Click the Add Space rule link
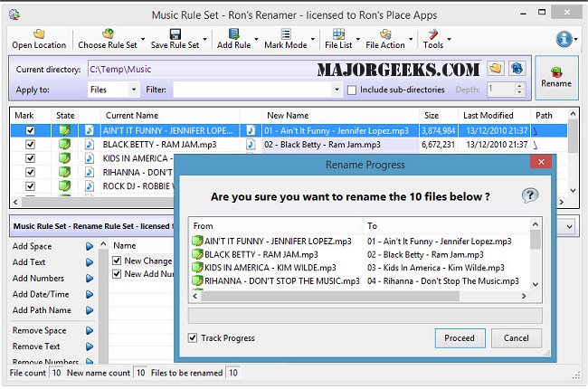588x389 pixels. [33, 246]
